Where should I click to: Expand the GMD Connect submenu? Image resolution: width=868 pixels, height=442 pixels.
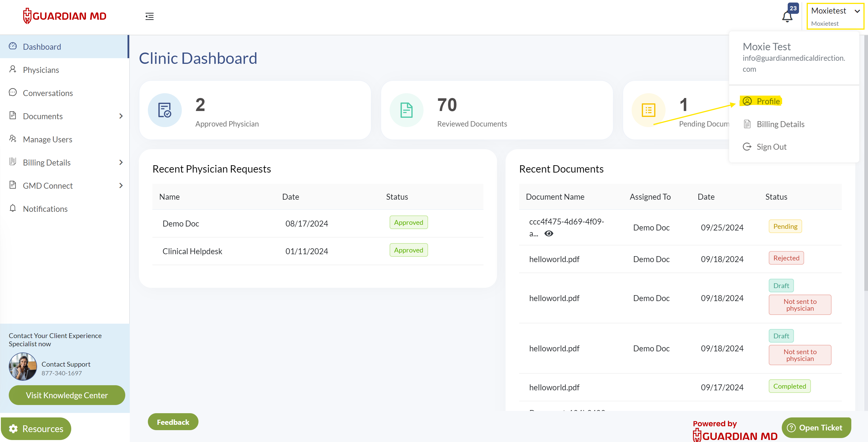point(121,186)
